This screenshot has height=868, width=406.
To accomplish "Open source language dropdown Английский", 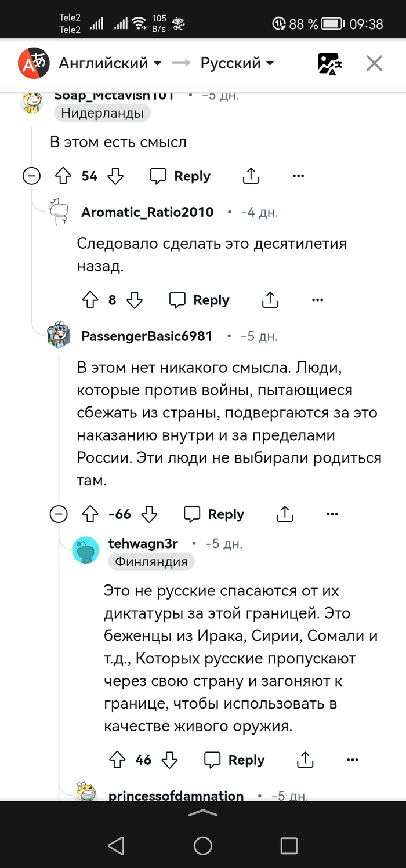I will pos(110,63).
